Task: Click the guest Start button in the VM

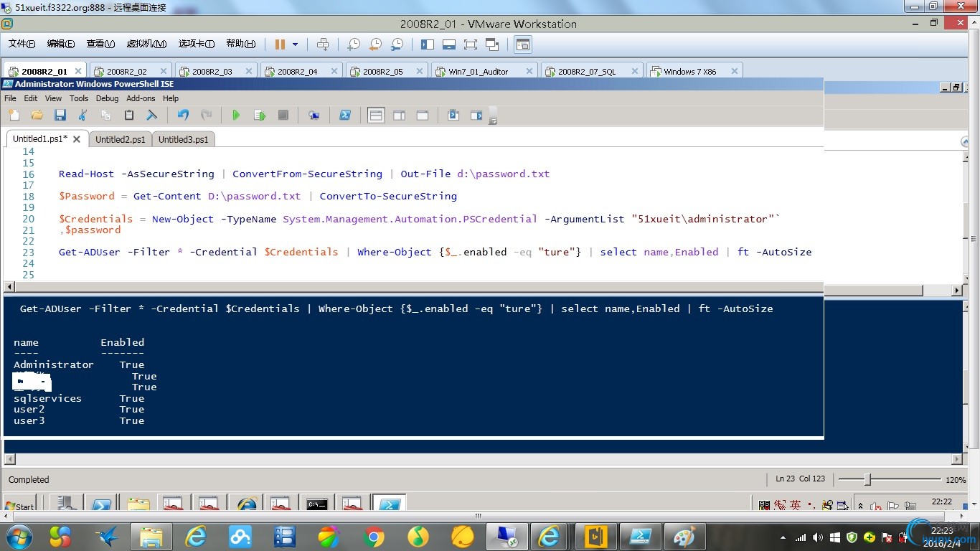Action: point(21,504)
